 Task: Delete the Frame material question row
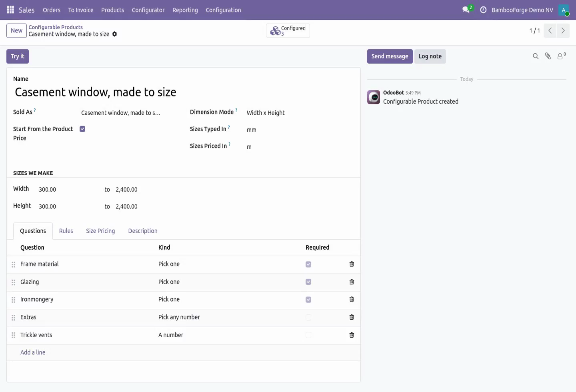(352, 264)
